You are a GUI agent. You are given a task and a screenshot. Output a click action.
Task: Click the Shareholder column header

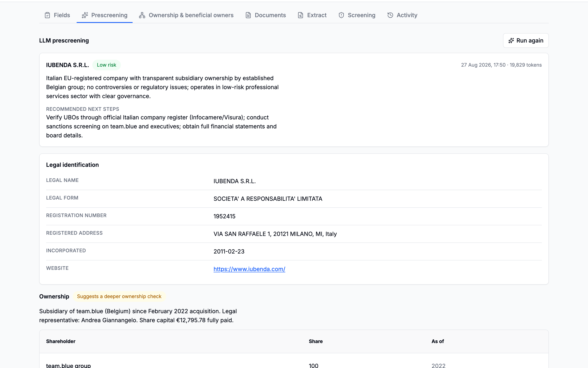61,341
